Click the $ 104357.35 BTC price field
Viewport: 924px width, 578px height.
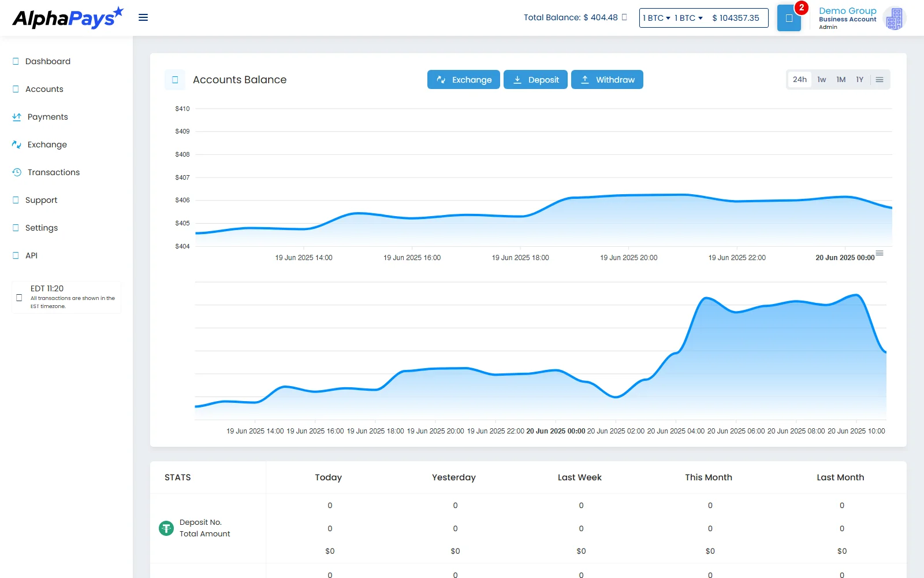coord(736,18)
